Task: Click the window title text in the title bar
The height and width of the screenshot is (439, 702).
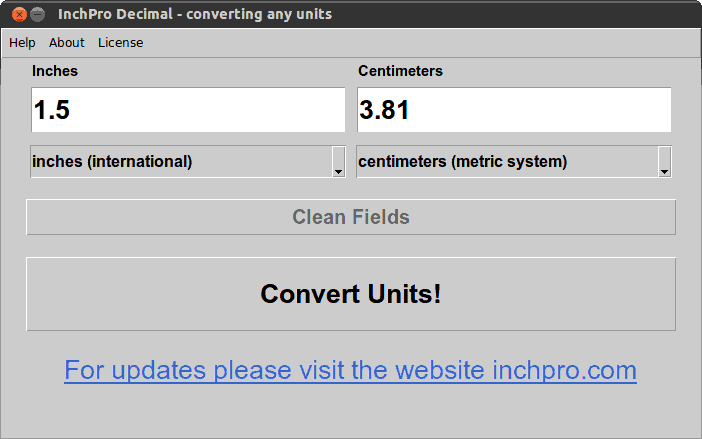Action: (x=195, y=14)
